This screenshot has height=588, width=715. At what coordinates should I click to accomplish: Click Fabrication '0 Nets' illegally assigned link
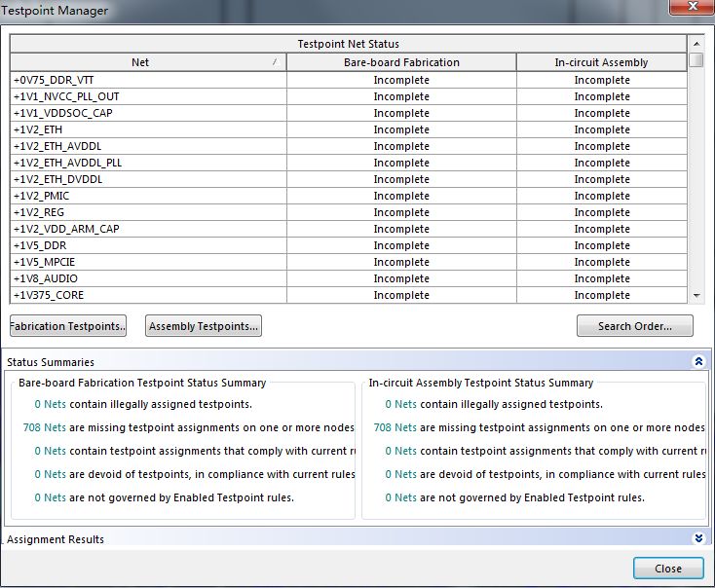pyautogui.click(x=50, y=404)
